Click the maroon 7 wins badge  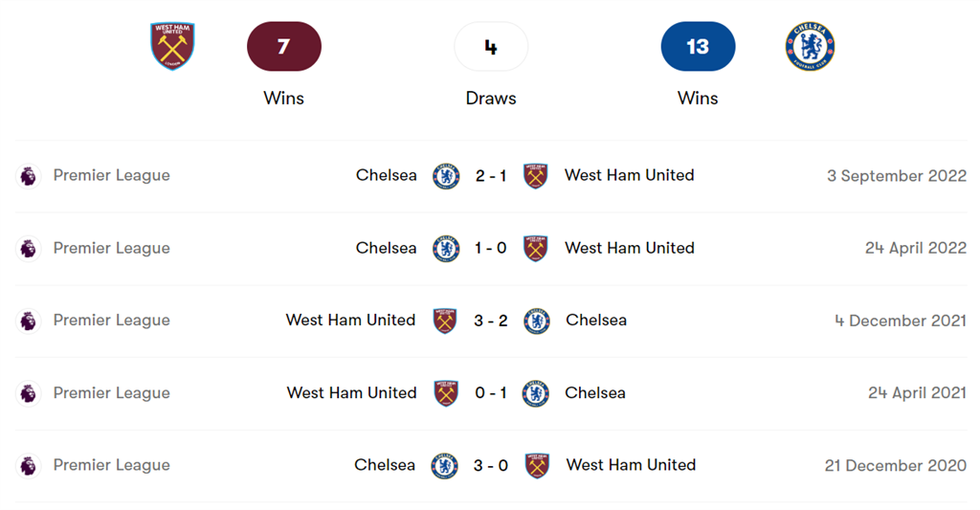pos(283,47)
